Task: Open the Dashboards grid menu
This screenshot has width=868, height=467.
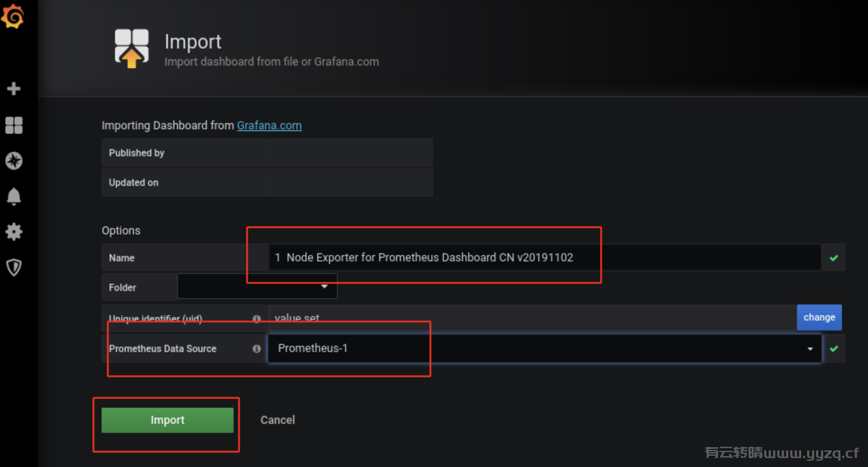Action: [14, 125]
